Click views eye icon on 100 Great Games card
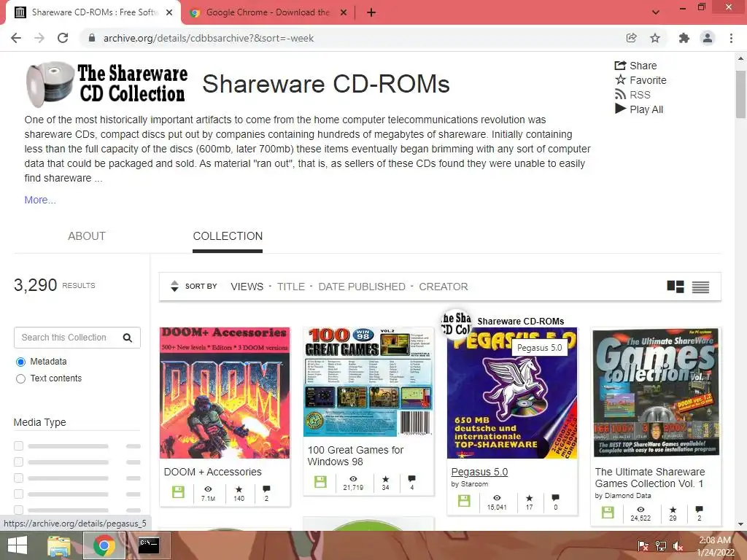 coord(353,478)
